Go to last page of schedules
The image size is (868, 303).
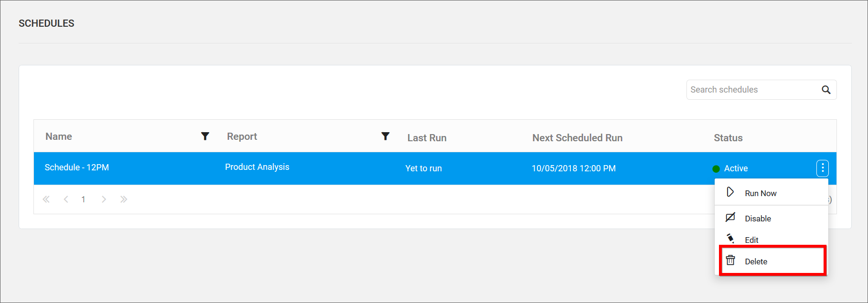tap(124, 199)
